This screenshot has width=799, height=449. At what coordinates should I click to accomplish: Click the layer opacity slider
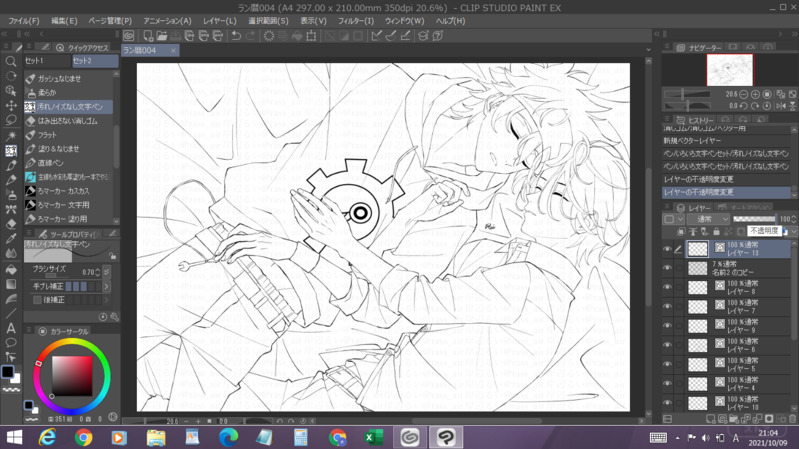click(755, 219)
